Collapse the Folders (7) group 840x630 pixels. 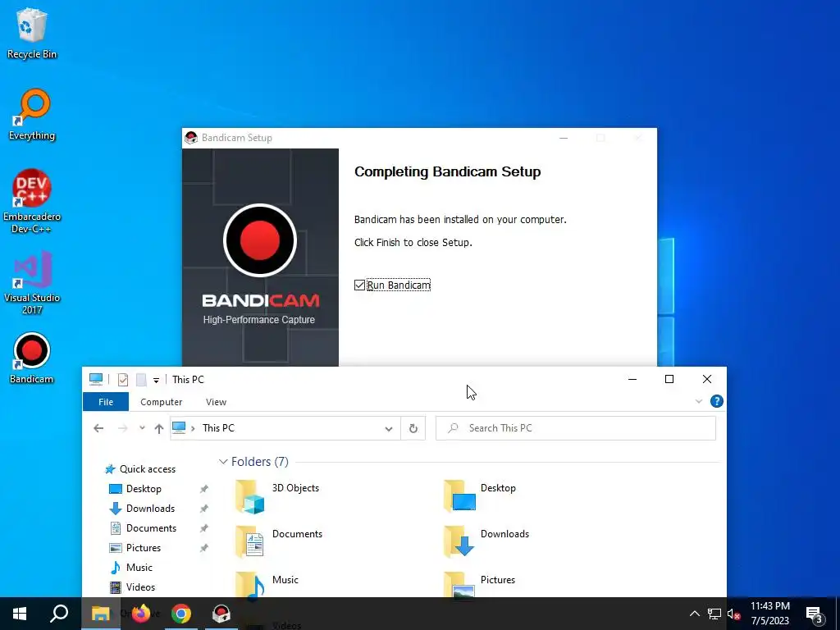coord(223,462)
